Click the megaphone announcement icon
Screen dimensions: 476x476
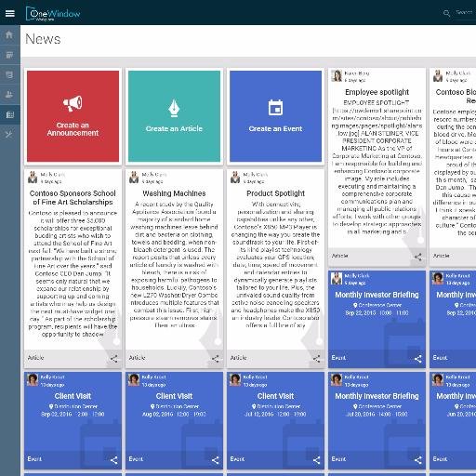point(73,103)
